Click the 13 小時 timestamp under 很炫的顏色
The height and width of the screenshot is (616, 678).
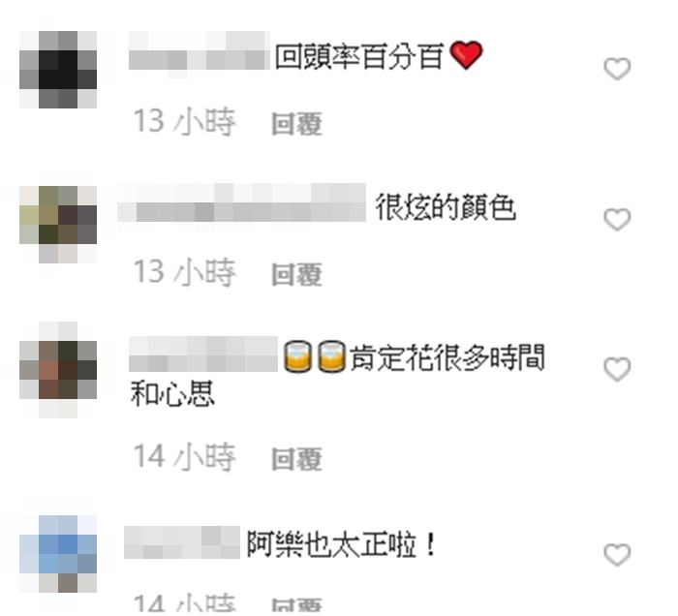185,272
